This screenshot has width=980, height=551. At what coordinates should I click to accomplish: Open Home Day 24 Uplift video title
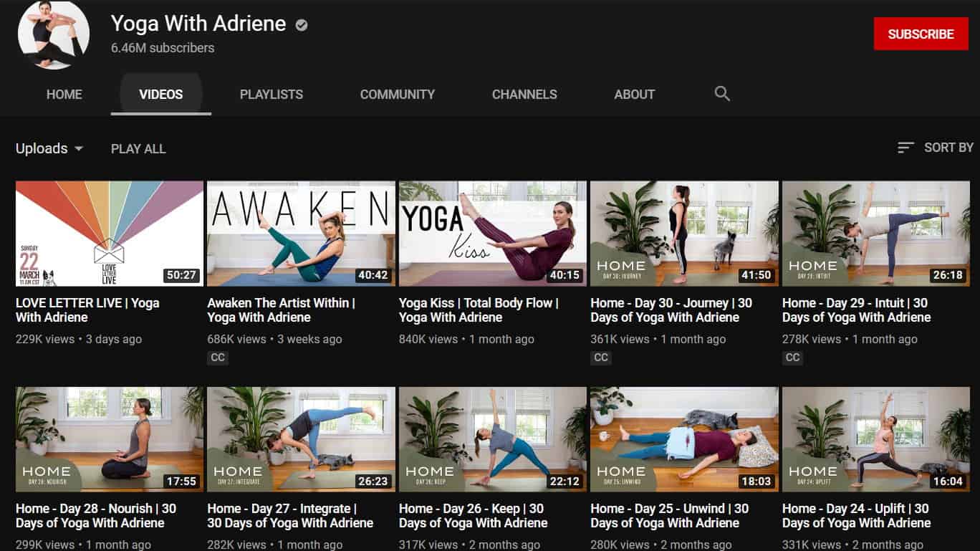coord(856,516)
